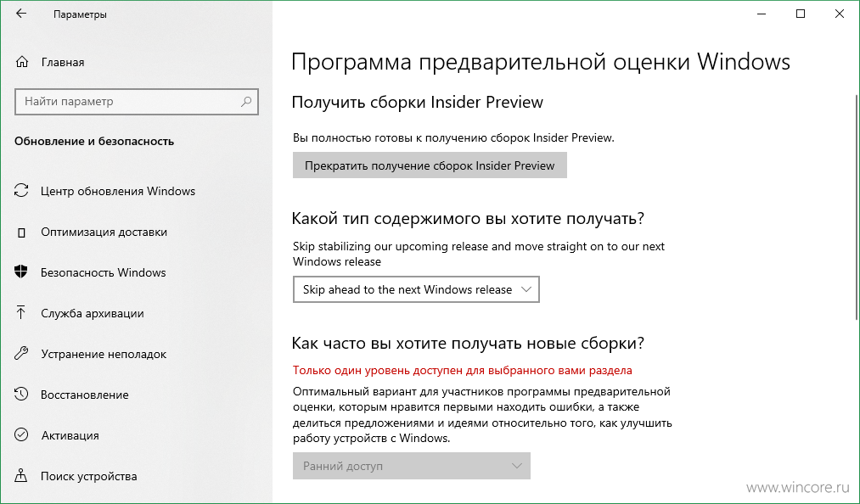Select Безопасность Windows item
Image resolution: width=860 pixels, height=504 pixels.
tap(103, 272)
